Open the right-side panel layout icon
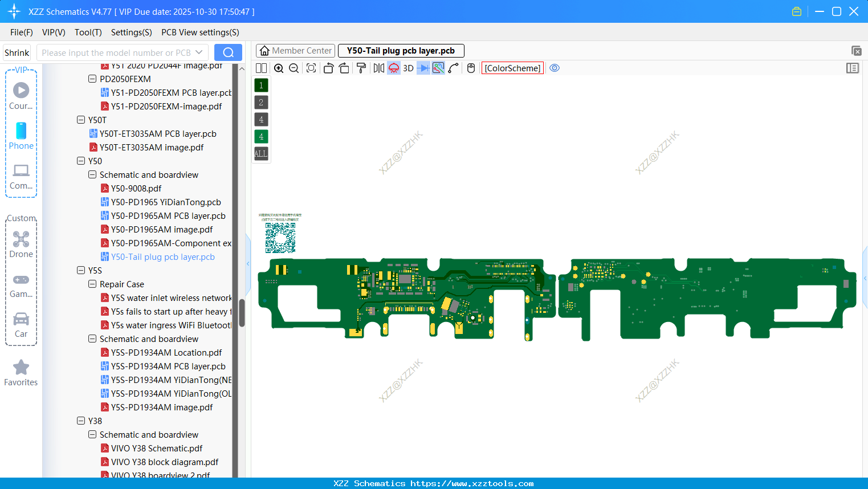Screen dimensions: 868x489 853,68
